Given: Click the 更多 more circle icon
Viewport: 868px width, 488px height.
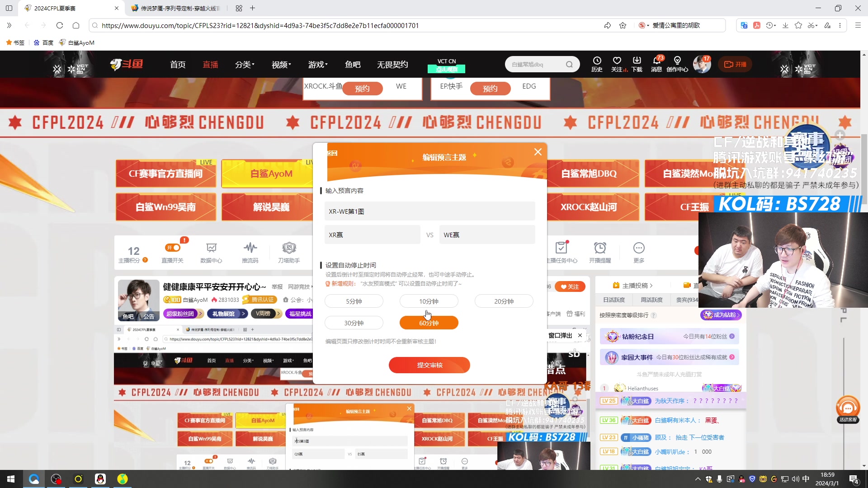Looking at the screenshot, I should (x=639, y=253).
